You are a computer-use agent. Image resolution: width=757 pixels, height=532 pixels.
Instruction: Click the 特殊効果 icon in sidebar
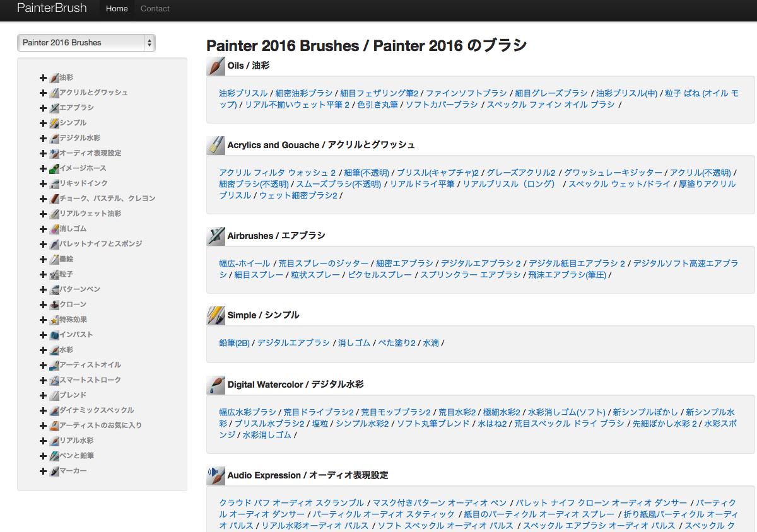tap(54, 320)
